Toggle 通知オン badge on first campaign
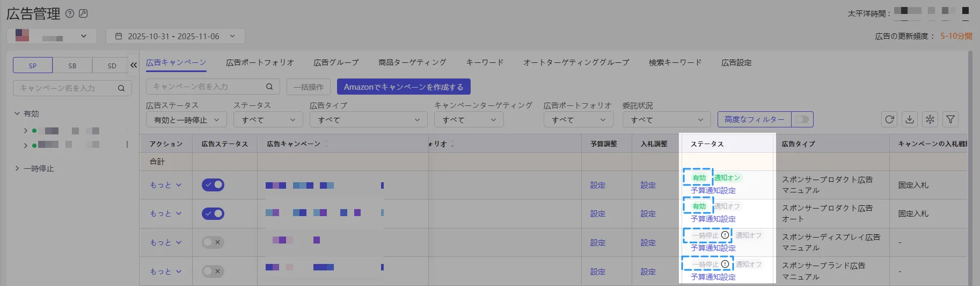 point(727,178)
